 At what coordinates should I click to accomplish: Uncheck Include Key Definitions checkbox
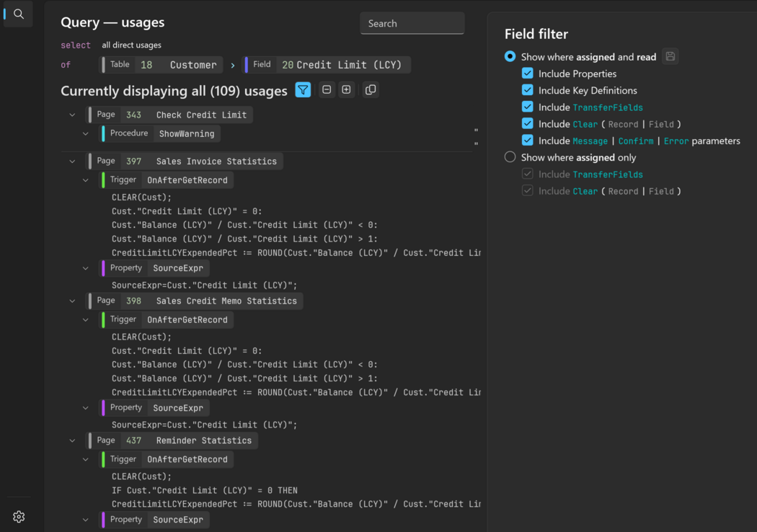(527, 90)
